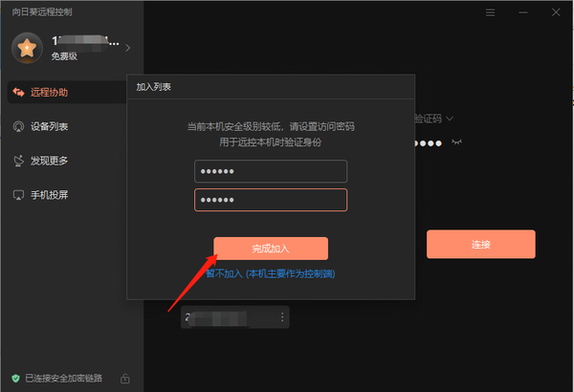Minimize the 向日葵 window
This screenshot has height=392, width=574.
pos(523,12)
